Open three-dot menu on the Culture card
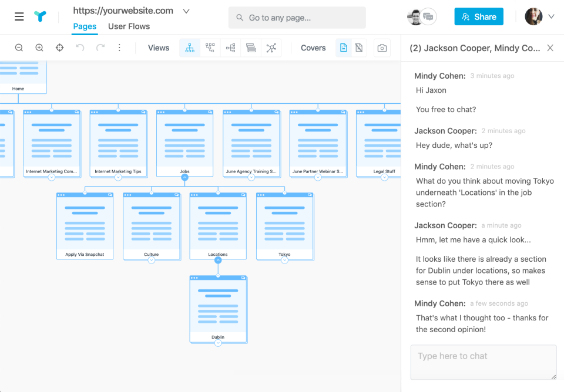Image resolution: width=564 pixels, height=392 pixels. pyautogui.click(x=127, y=195)
